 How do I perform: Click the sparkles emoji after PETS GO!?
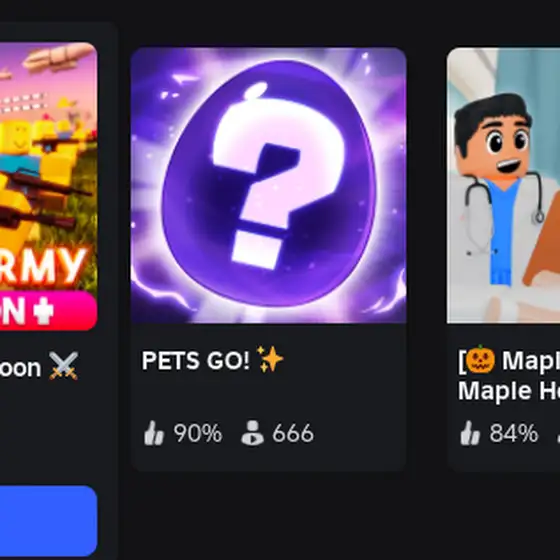point(270,359)
